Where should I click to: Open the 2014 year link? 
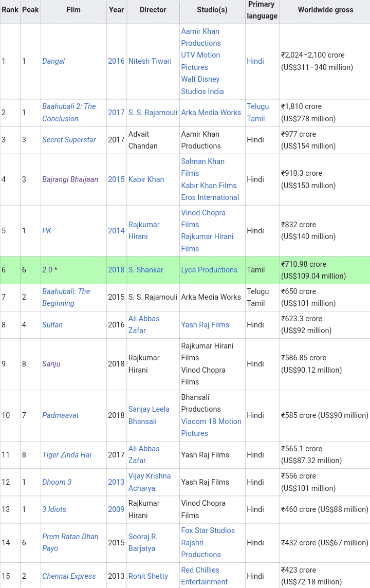[116, 231]
